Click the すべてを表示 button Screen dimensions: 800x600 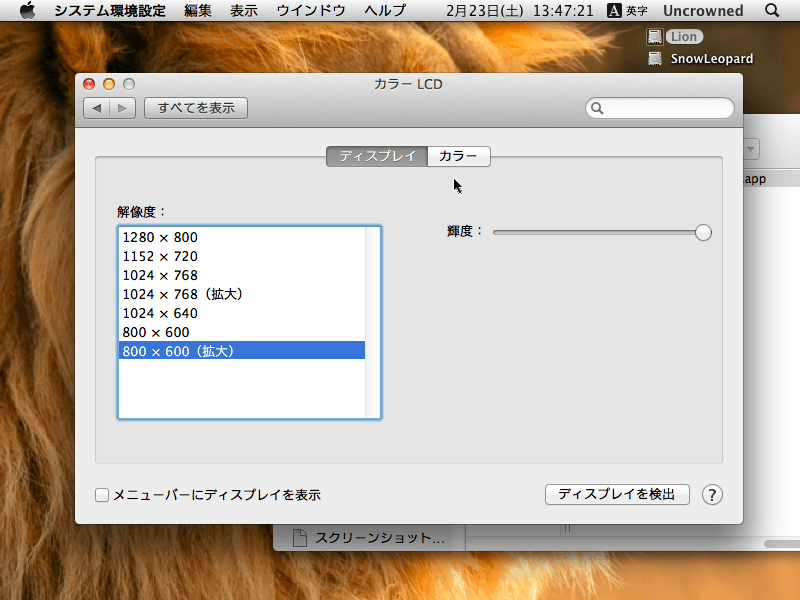tap(196, 108)
